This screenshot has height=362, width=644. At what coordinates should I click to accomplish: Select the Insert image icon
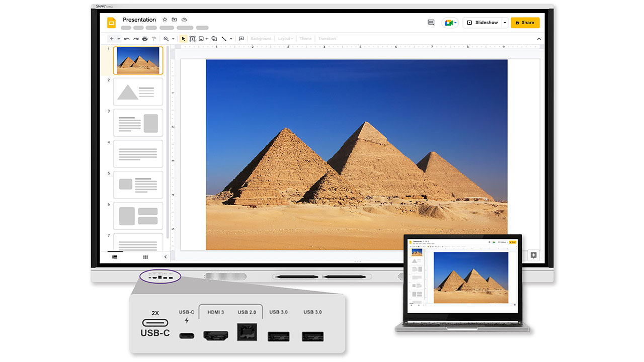pos(200,39)
